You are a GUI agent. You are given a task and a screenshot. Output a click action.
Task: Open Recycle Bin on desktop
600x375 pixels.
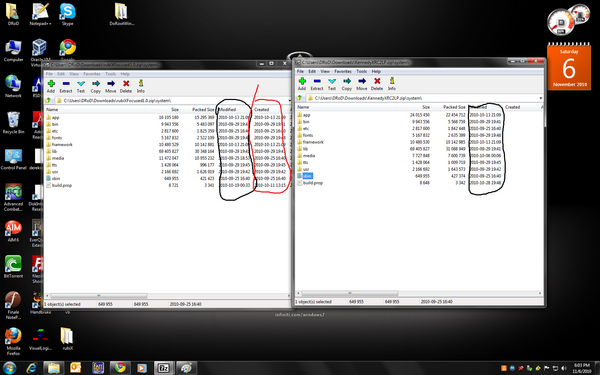(13, 122)
